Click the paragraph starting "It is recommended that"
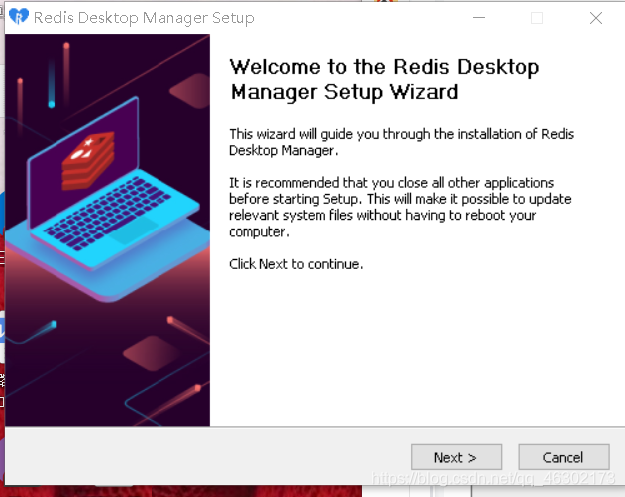This screenshot has height=497, width=625. click(400, 207)
